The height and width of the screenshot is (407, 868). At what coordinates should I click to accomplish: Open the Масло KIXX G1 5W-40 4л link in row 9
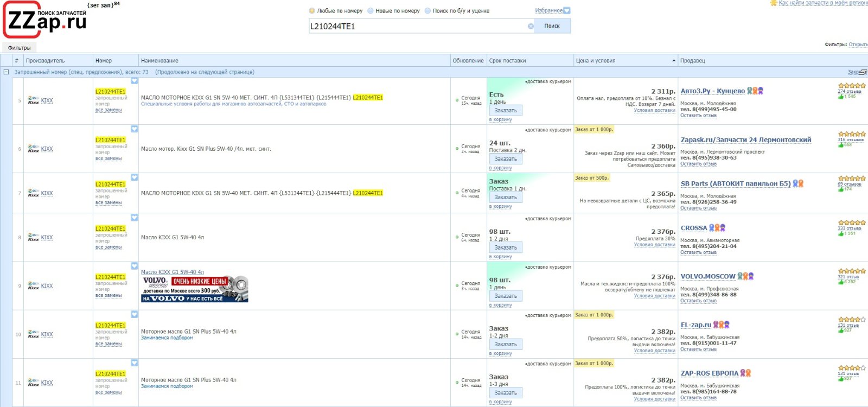[173, 272]
